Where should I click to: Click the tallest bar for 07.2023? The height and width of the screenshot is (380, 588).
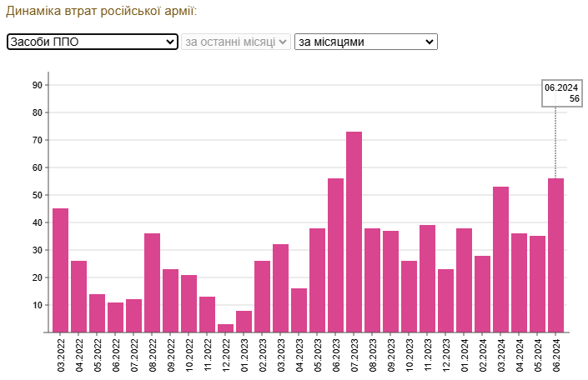[354, 232]
